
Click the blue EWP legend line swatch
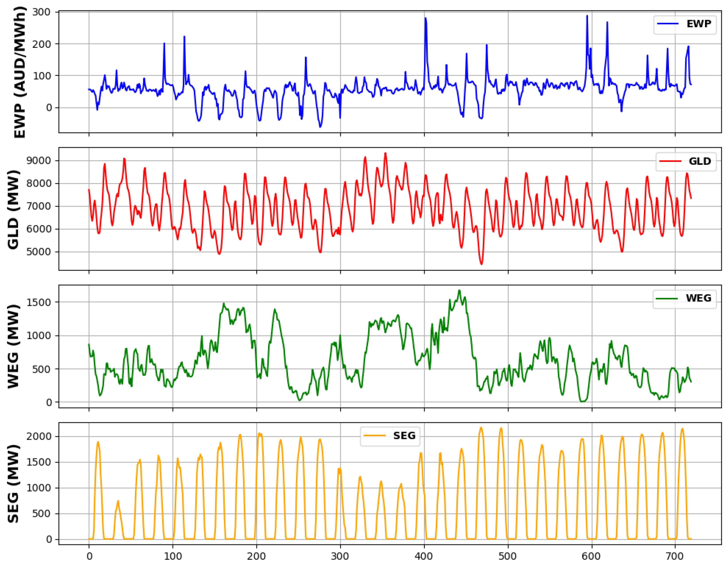(667, 24)
